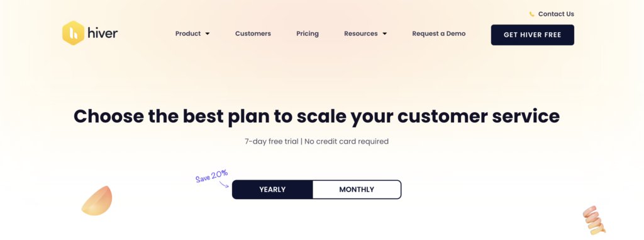Expand the Product dropdown arrow
The width and height of the screenshot is (644, 240).
pos(208,34)
